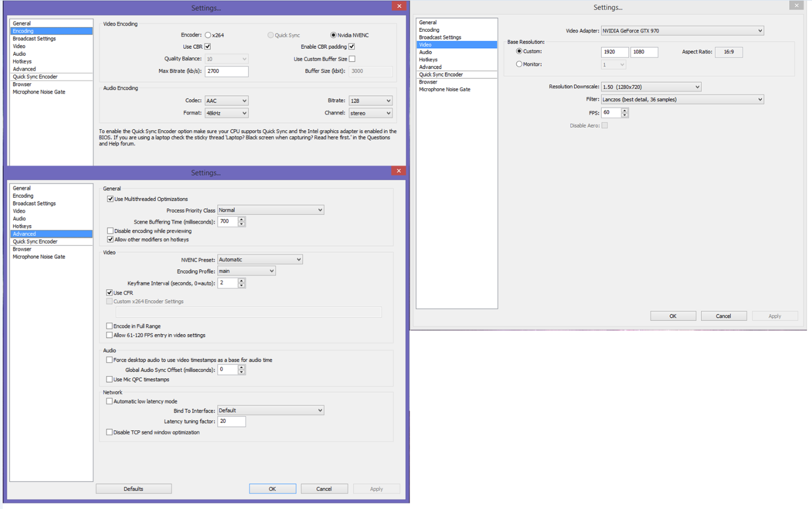Select Nvidia NVENC encoder radio button
This screenshot has width=812, height=509.
click(333, 35)
